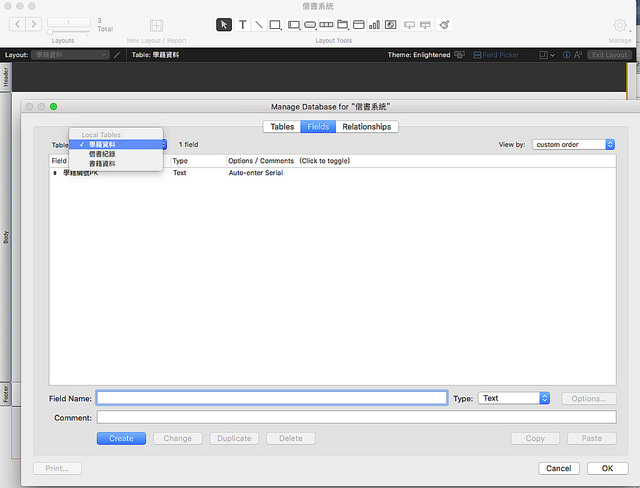The image size is (640, 488).
Task: Focus the Field Name input
Action: coord(272,398)
